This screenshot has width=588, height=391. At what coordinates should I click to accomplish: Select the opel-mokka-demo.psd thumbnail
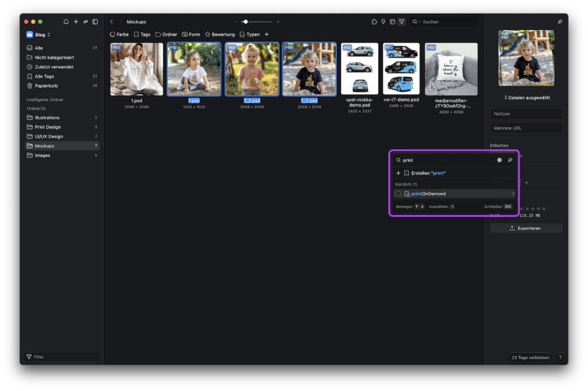point(359,68)
